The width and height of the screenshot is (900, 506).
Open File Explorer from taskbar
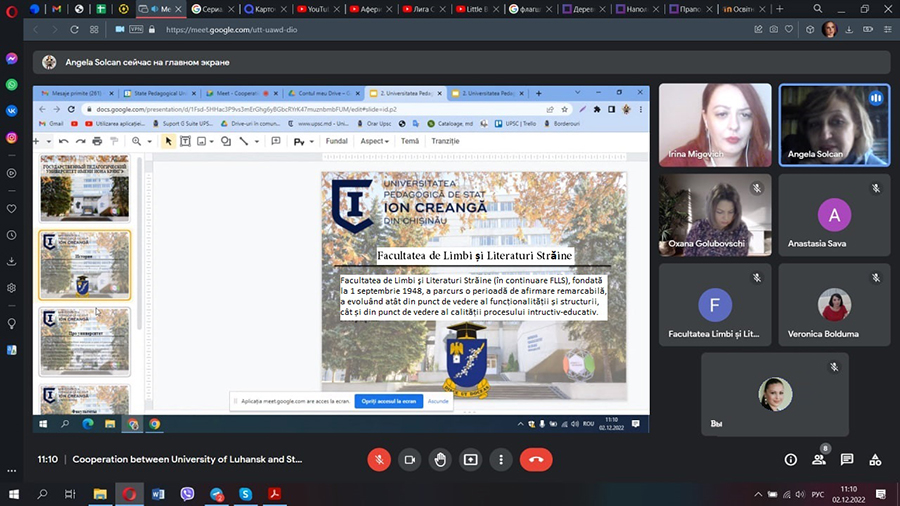pyautogui.click(x=100, y=494)
